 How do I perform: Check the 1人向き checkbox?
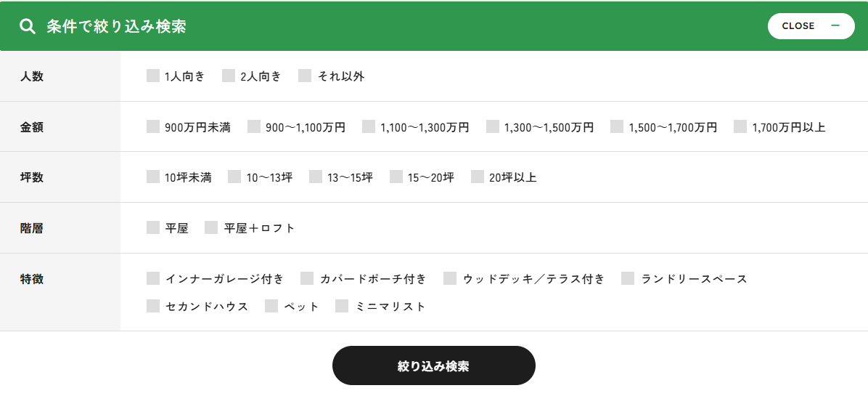click(x=153, y=76)
